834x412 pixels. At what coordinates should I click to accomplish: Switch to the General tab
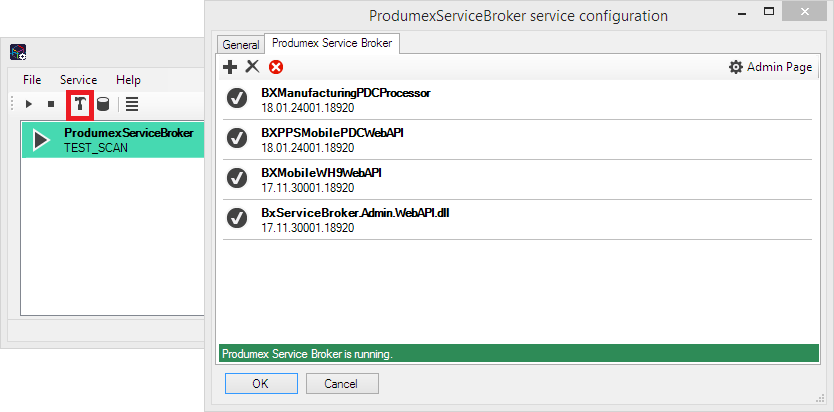click(240, 44)
